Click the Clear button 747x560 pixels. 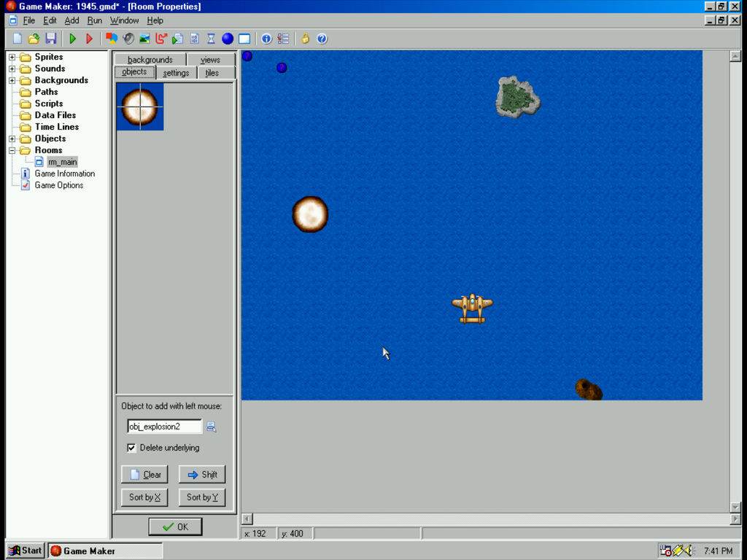(144, 474)
